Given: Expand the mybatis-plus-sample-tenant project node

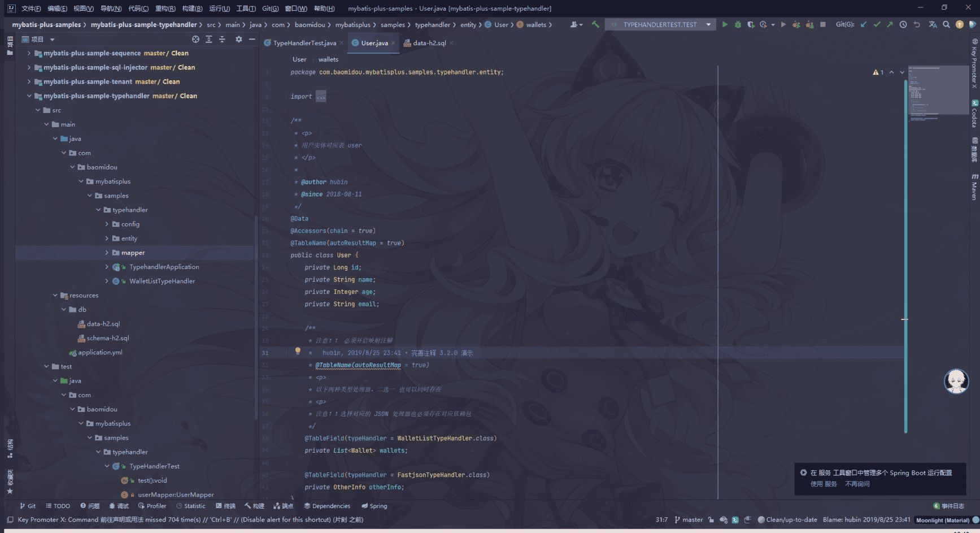Looking at the screenshot, I should (x=29, y=81).
